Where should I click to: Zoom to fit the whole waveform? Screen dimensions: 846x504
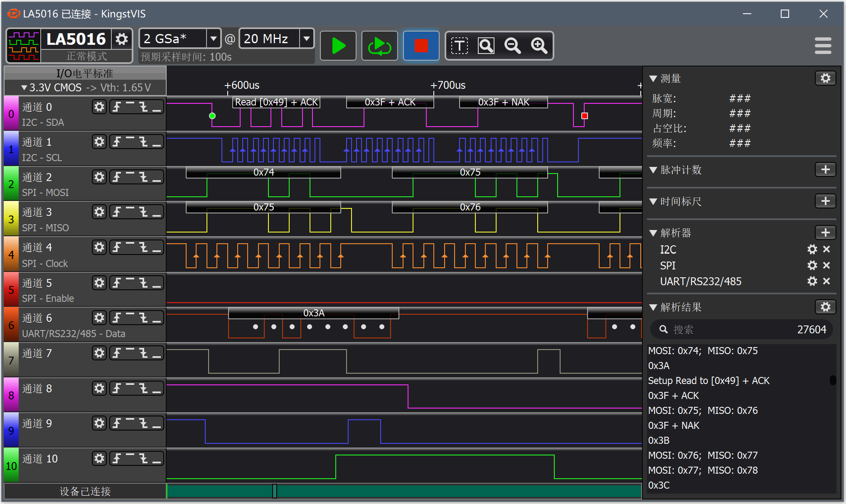pos(486,46)
